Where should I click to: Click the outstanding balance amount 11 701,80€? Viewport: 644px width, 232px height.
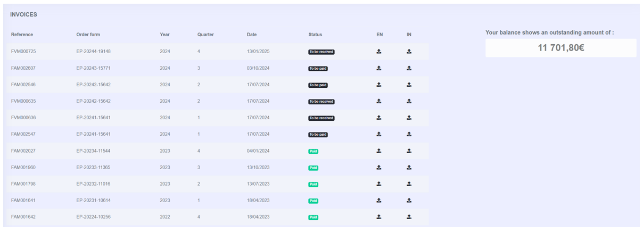560,48
